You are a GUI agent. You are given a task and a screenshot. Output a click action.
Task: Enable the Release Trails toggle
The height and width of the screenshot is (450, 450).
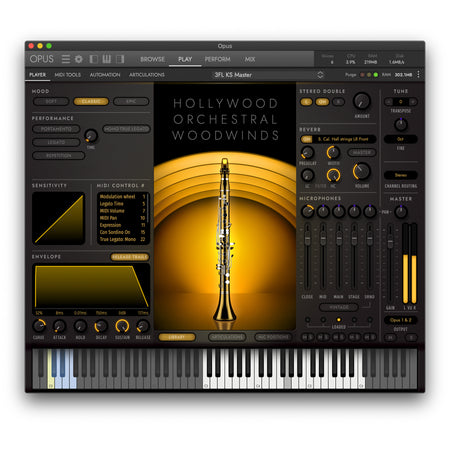coord(130,257)
